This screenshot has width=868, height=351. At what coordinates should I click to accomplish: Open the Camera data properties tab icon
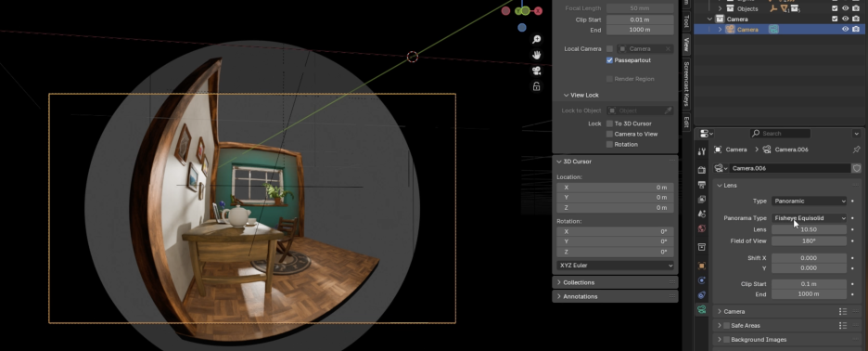click(x=702, y=309)
